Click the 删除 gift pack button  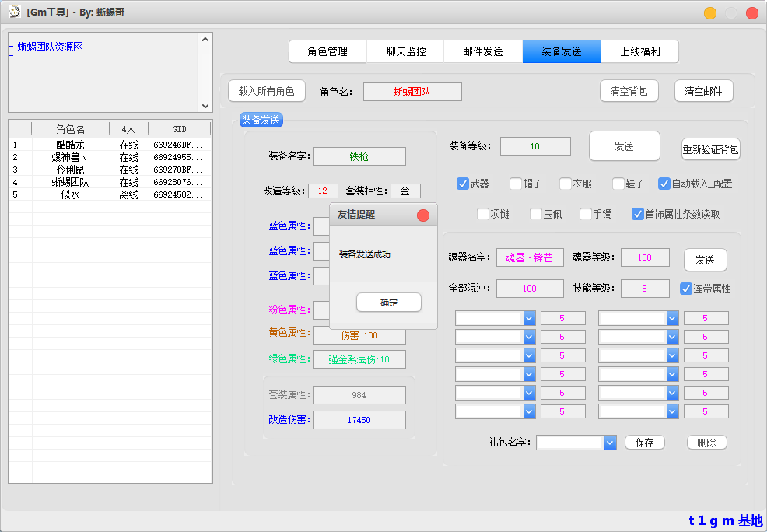point(707,443)
